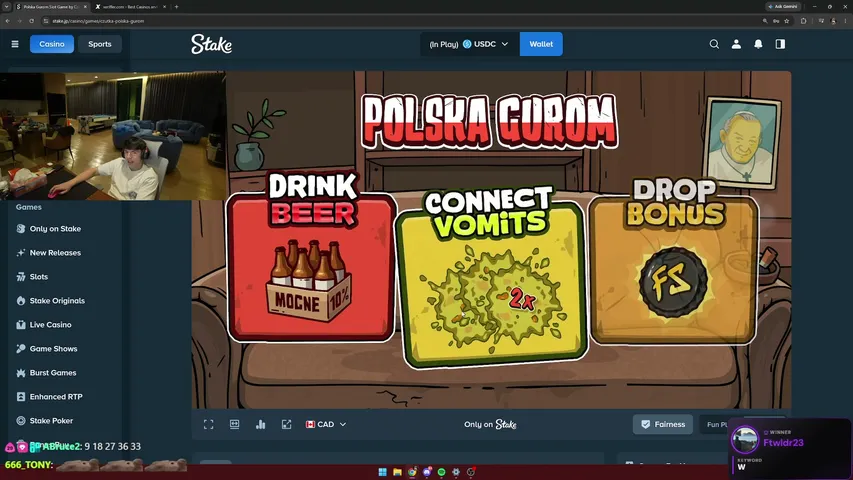Open Chrome from the taskbar
This screenshot has height=480, width=853.
412,472
